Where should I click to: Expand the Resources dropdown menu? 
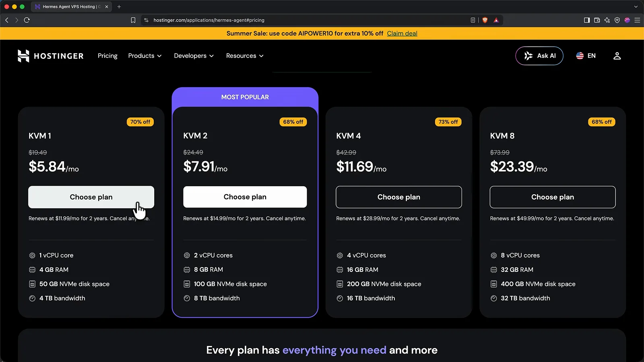tap(245, 56)
